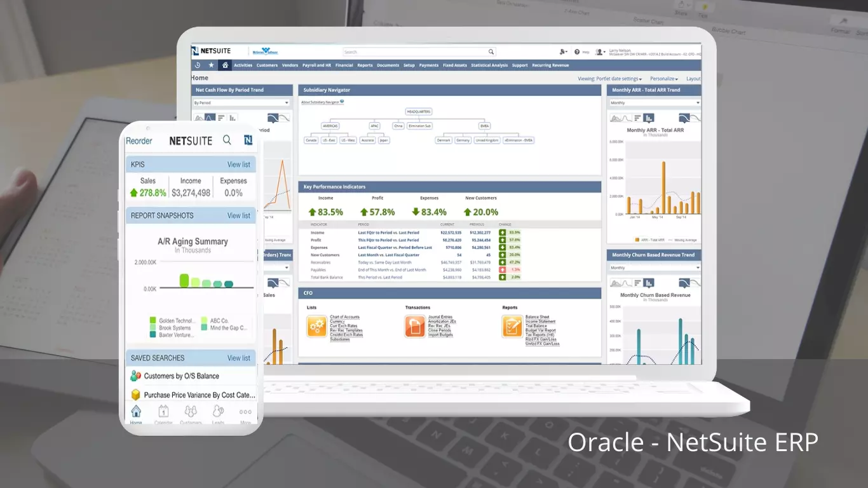Open the Recurring Revenue menu

[x=550, y=65]
